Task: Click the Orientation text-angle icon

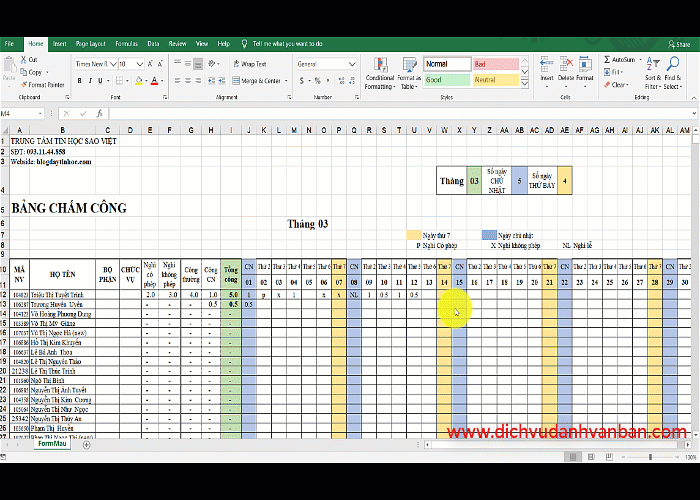Action: coord(212,64)
